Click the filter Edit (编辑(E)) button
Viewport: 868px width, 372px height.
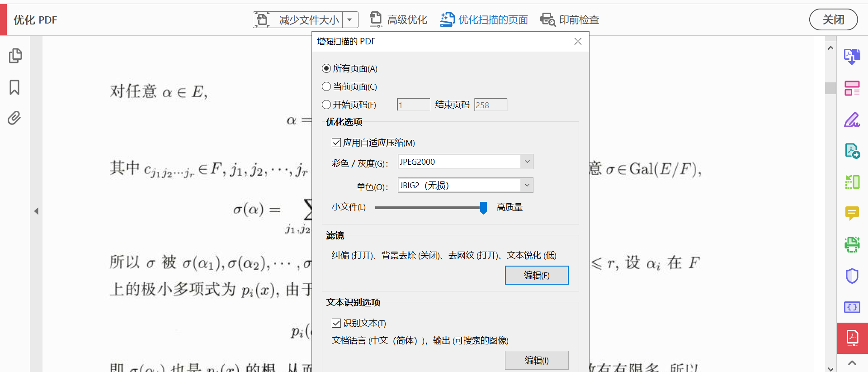[x=537, y=275]
